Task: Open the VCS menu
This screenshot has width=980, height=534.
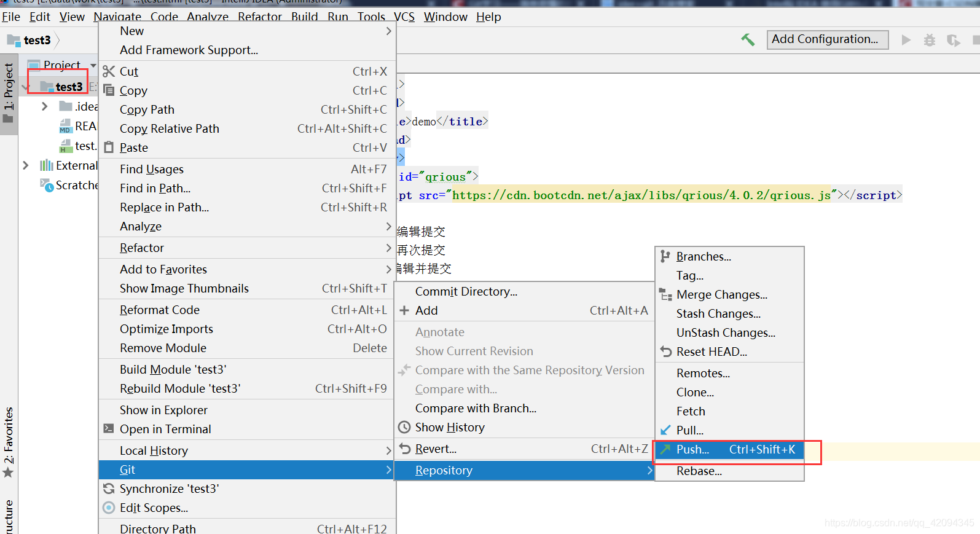Action: tap(404, 17)
